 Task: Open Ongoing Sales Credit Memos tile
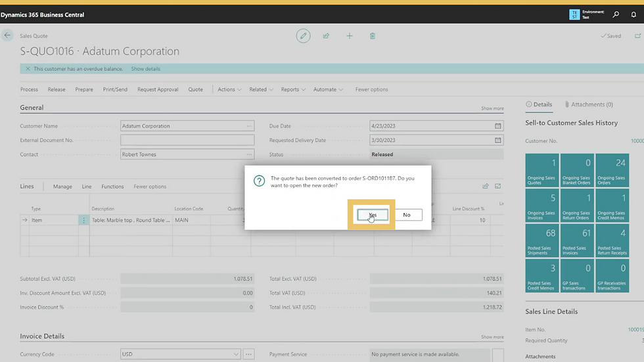(x=612, y=205)
